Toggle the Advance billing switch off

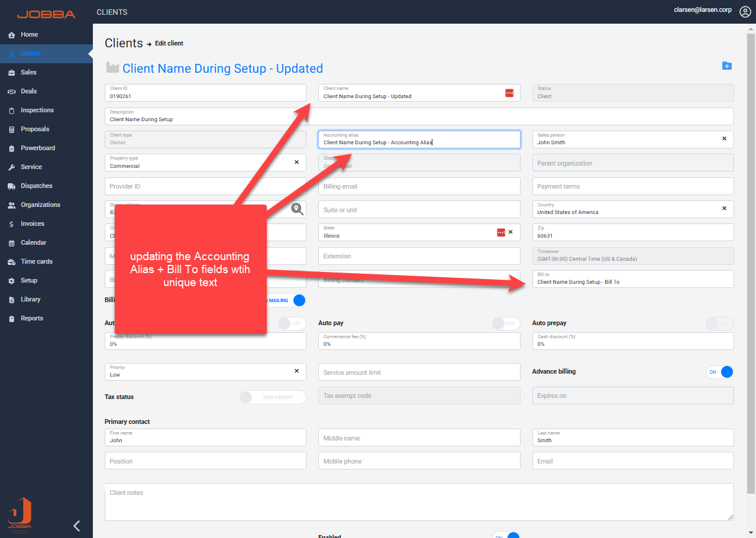pos(720,372)
